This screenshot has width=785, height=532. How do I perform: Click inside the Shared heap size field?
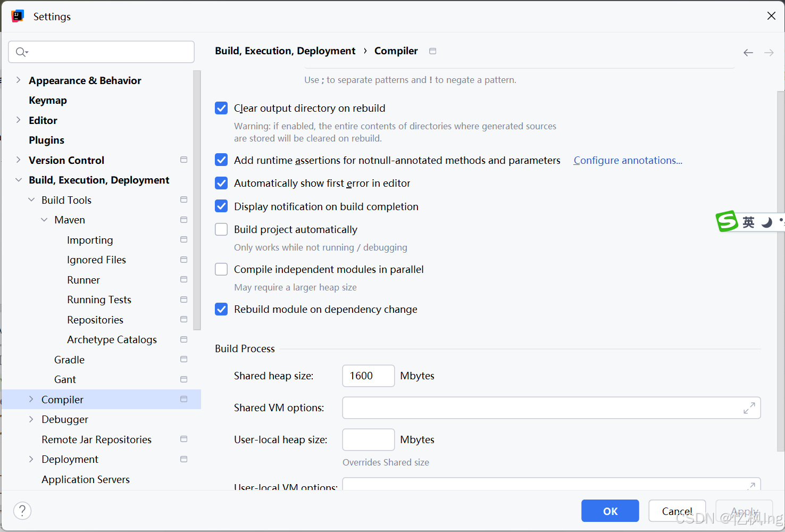pyautogui.click(x=368, y=376)
